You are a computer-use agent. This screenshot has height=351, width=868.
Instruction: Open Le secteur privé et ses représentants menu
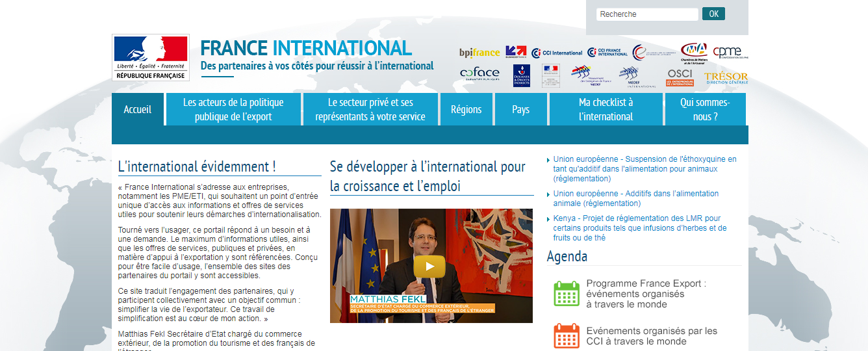(370, 109)
